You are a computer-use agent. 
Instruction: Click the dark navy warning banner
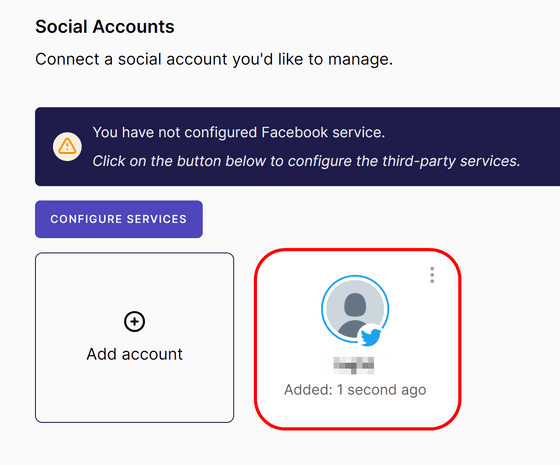[298, 146]
